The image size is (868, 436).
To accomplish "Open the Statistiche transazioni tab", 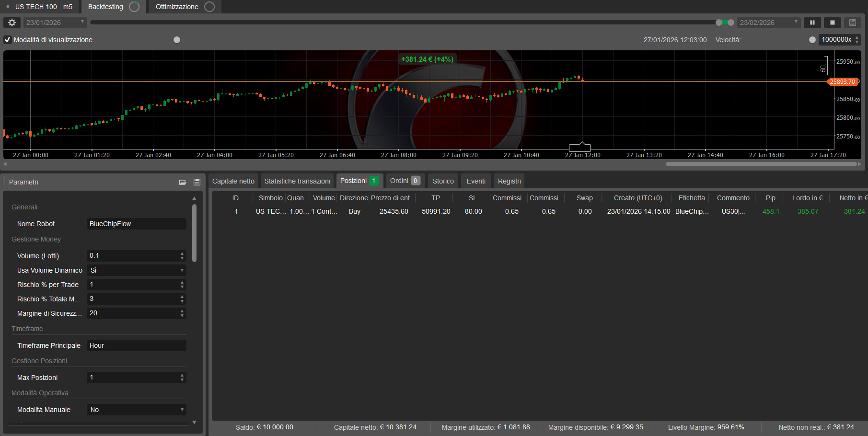I will (297, 181).
